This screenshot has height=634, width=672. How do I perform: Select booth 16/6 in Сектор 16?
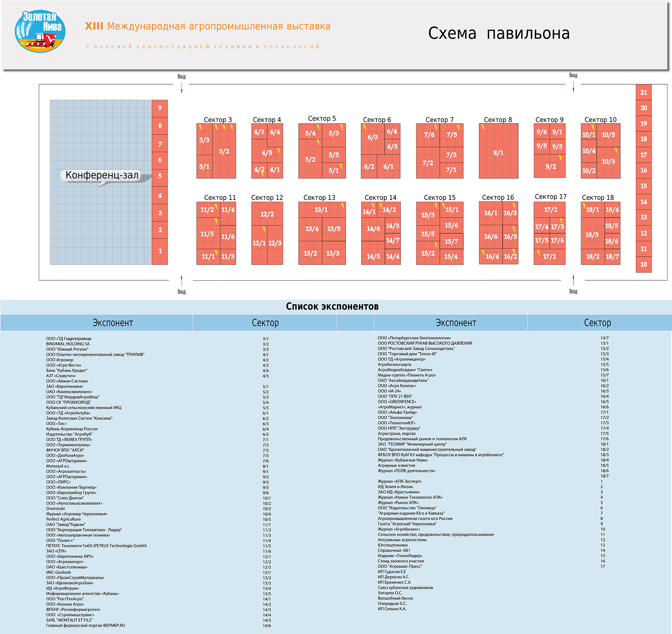(x=491, y=237)
